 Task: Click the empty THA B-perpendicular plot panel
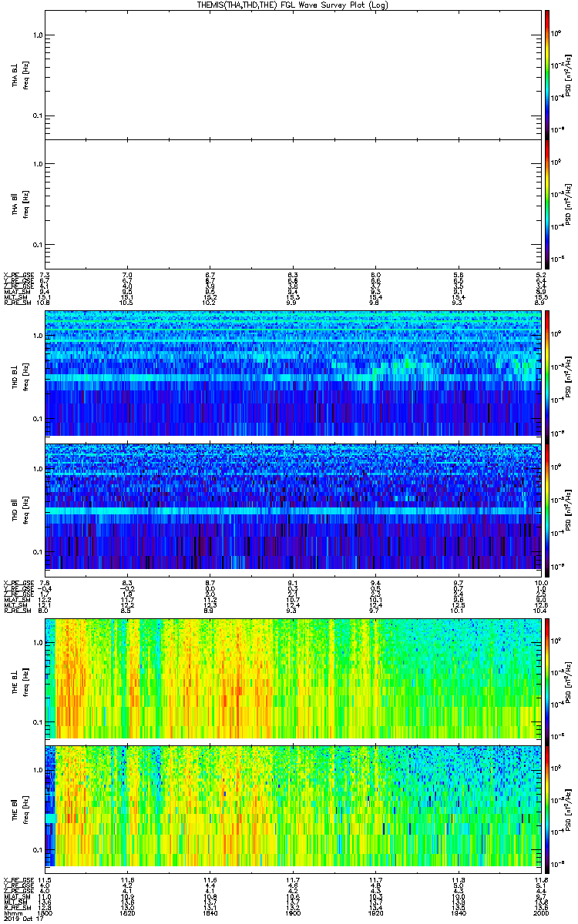coord(293,75)
